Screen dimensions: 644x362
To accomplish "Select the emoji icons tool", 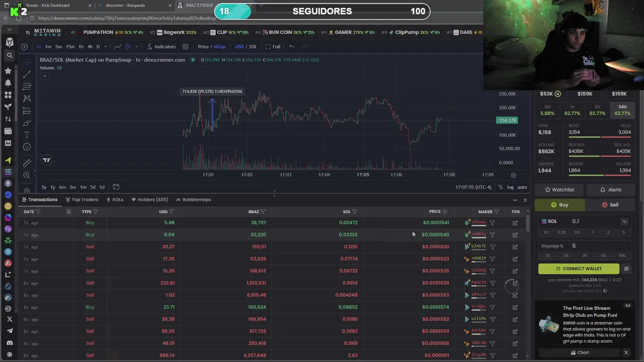I will click(27, 147).
